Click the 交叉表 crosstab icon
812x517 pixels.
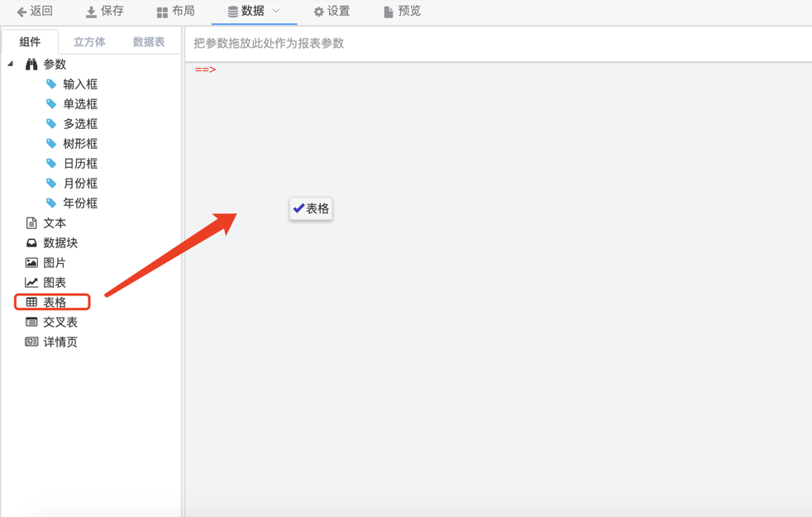coord(31,323)
